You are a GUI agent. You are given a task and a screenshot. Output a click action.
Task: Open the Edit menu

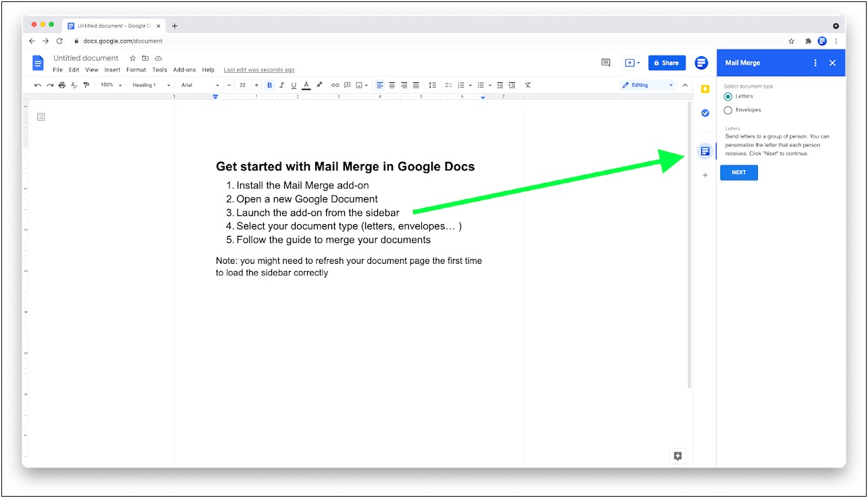tap(74, 70)
